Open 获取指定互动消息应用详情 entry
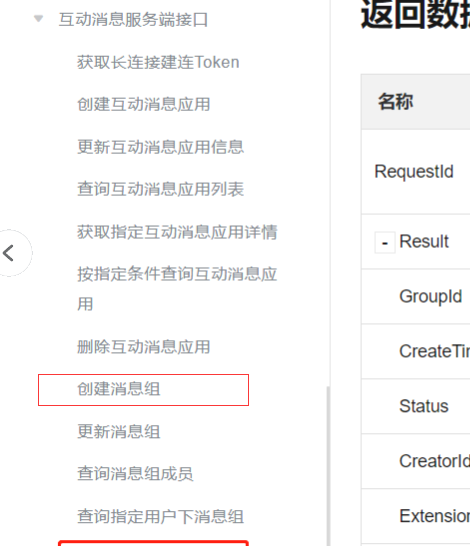This screenshot has height=546, width=470. point(177,232)
